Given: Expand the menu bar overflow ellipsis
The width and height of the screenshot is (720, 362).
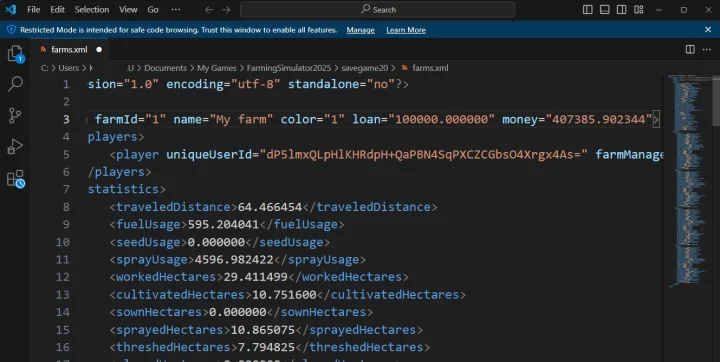Looking at the screenshot, I should (x=175, y=10).
